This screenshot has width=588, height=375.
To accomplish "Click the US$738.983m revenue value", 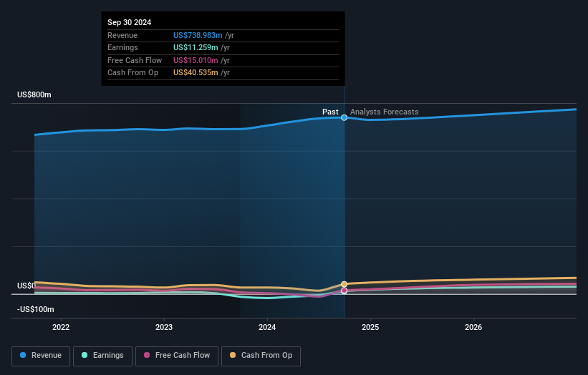I will click(x=198, y=35).
